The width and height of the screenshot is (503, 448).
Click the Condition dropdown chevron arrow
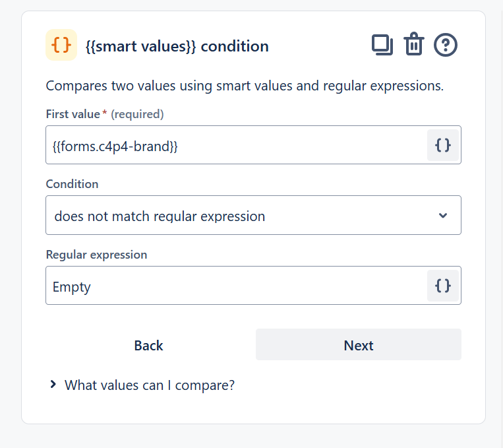pos(443,216)
